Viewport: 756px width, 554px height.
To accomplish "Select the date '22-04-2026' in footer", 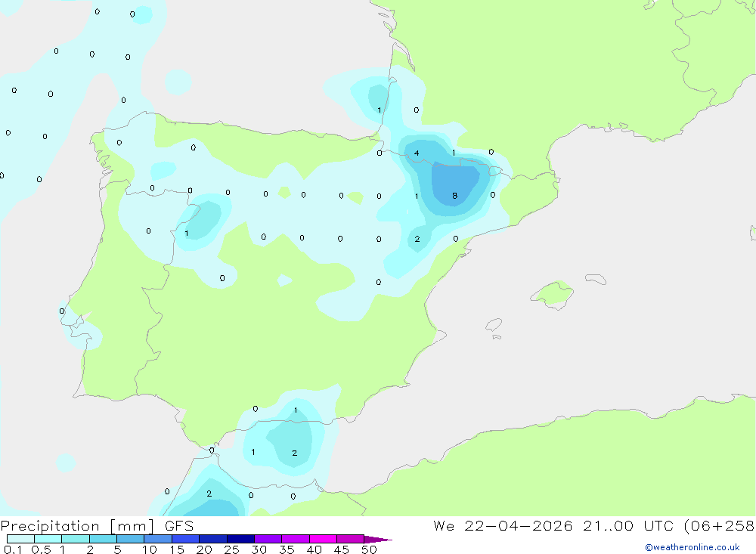I will click(519, 526).
